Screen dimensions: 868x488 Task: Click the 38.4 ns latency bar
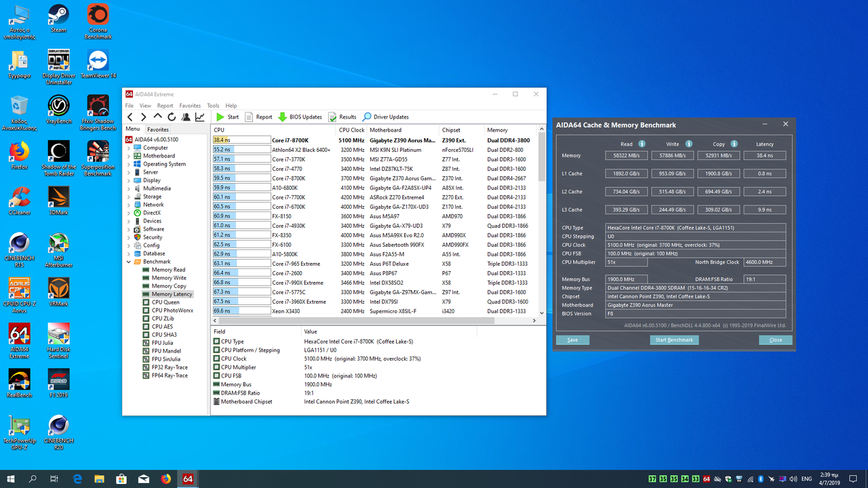(x=241, y=140)
